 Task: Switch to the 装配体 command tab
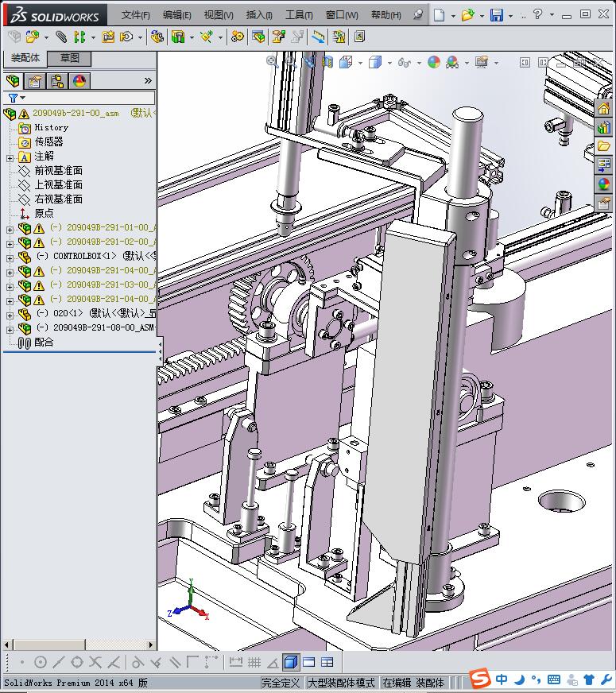(25, 58)
